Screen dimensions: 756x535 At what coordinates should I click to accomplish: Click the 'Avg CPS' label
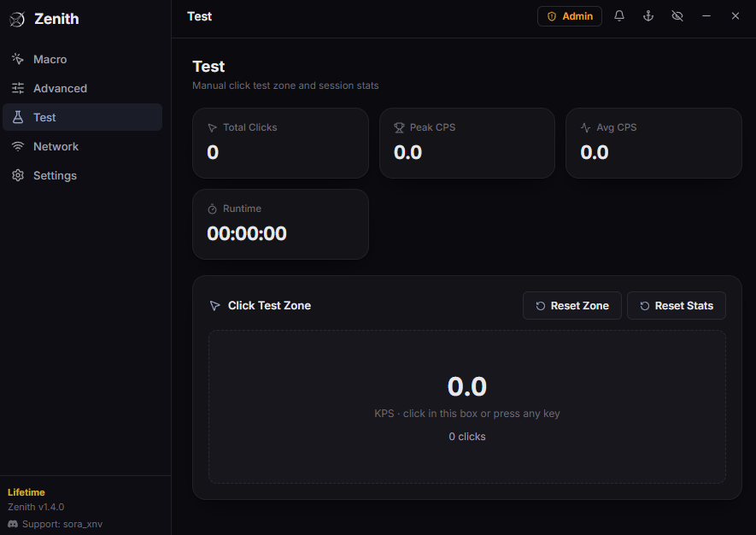[616, 127]
